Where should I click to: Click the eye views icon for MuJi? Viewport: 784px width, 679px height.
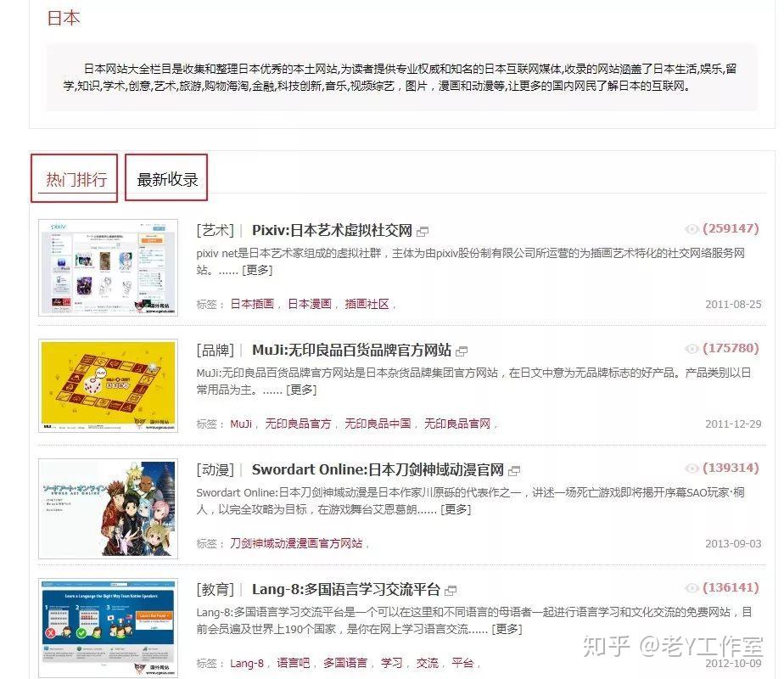point(692,349)
